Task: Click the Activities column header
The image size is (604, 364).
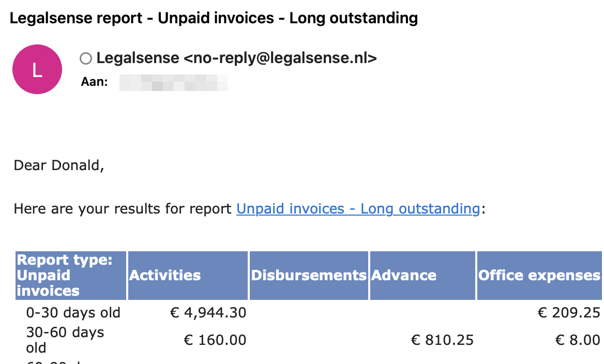Action: click(165, 275)
